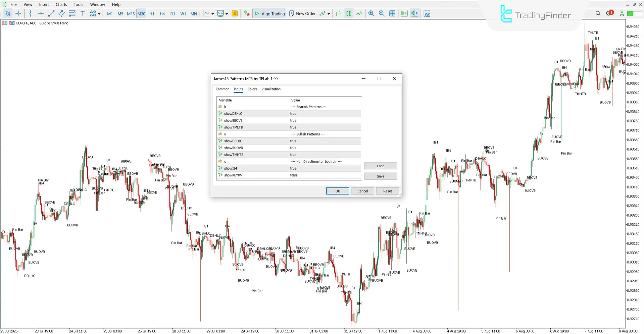644x334 pixels.
Task: Click the Zoom In magnifier icon
Action: pyautogui.click(x=371, y=13)
